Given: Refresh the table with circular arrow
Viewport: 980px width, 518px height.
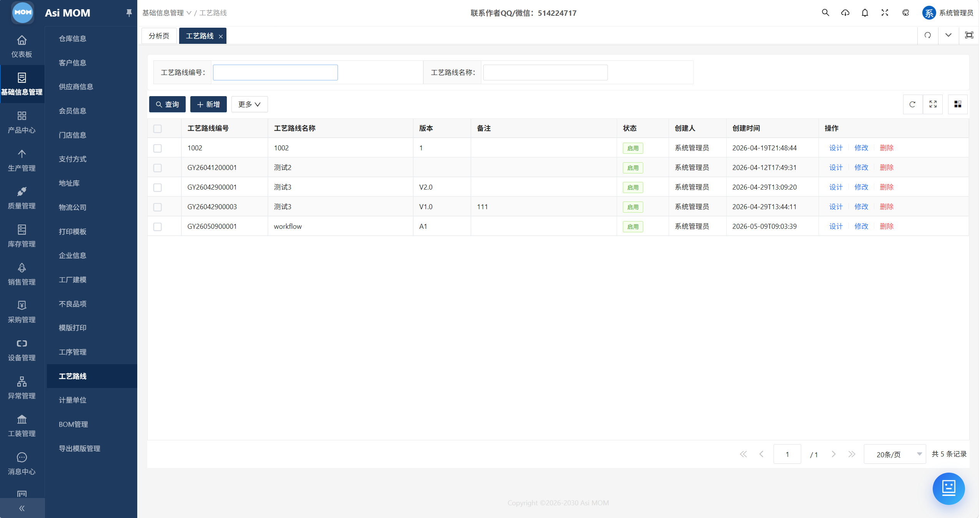Looking at the screenshot, I should pyautogui.click(x=912, y=104).
